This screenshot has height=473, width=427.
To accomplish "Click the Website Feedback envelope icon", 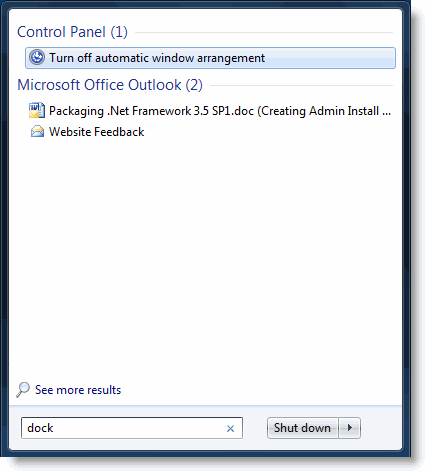I will [37, 132].
